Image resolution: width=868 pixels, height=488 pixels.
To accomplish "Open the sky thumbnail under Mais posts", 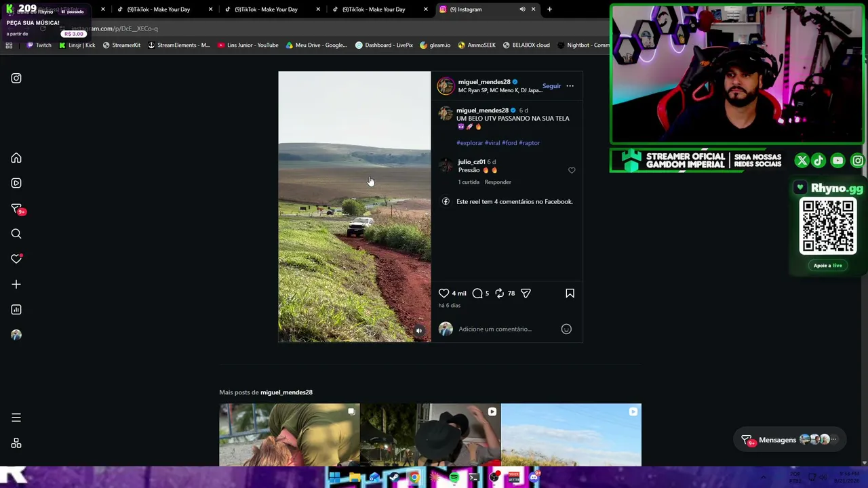I will 571,435.
